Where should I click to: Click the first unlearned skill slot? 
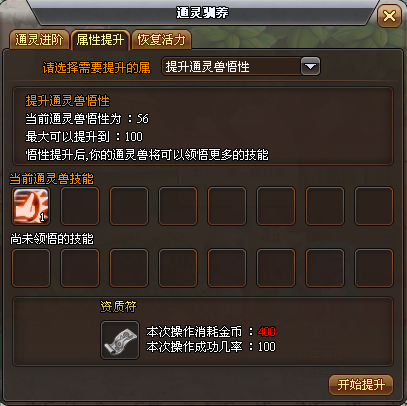(31, 268)
